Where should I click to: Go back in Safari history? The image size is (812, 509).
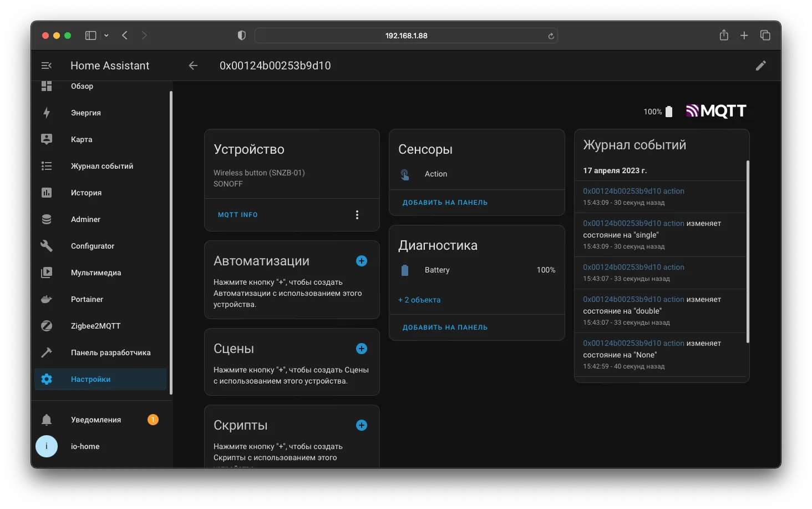tap(125, 36)
